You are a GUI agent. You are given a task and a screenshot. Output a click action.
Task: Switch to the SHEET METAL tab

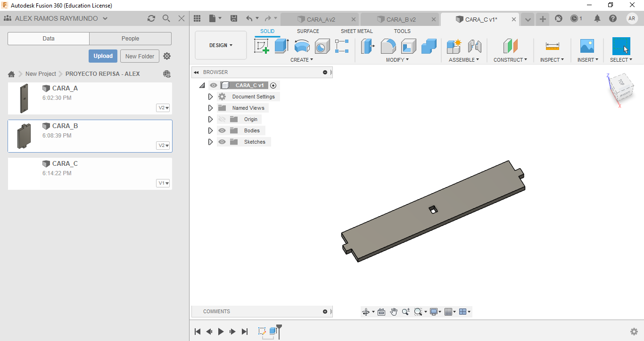coord(356,31)
